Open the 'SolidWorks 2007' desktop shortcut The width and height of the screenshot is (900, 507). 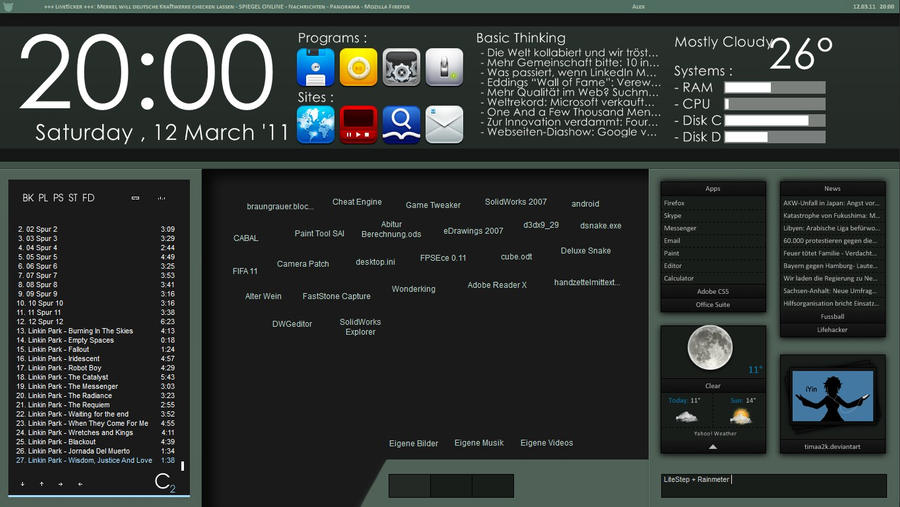pos(515,202)
